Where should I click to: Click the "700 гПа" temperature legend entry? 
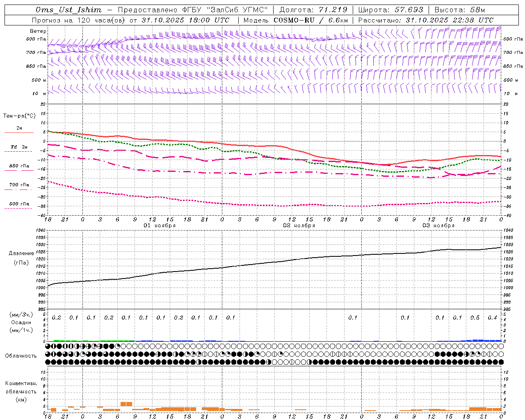[19, 185]
